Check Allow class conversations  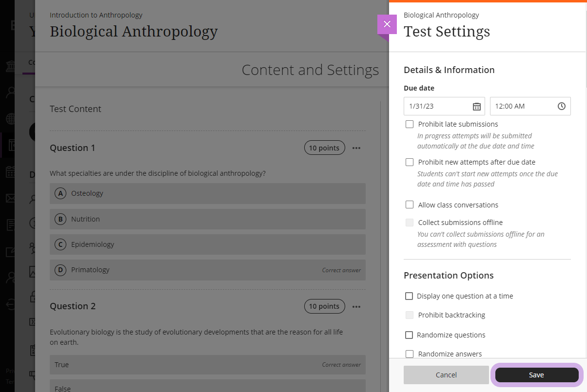click(410, 205)
